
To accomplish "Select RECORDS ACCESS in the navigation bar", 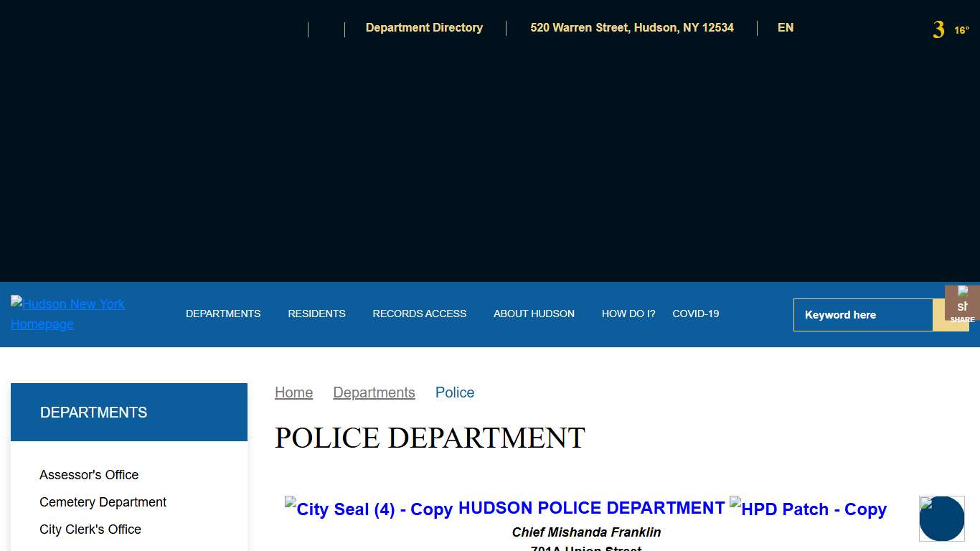I will pos(419,314).
